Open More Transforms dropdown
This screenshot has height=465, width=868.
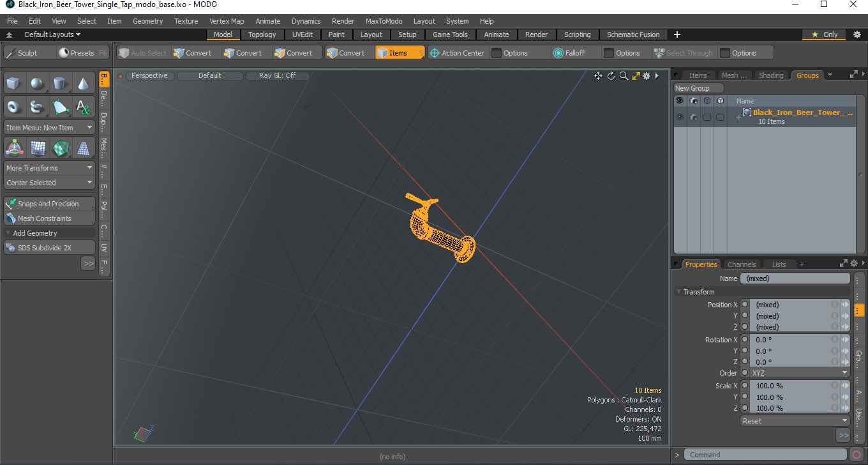click(50, 168)
